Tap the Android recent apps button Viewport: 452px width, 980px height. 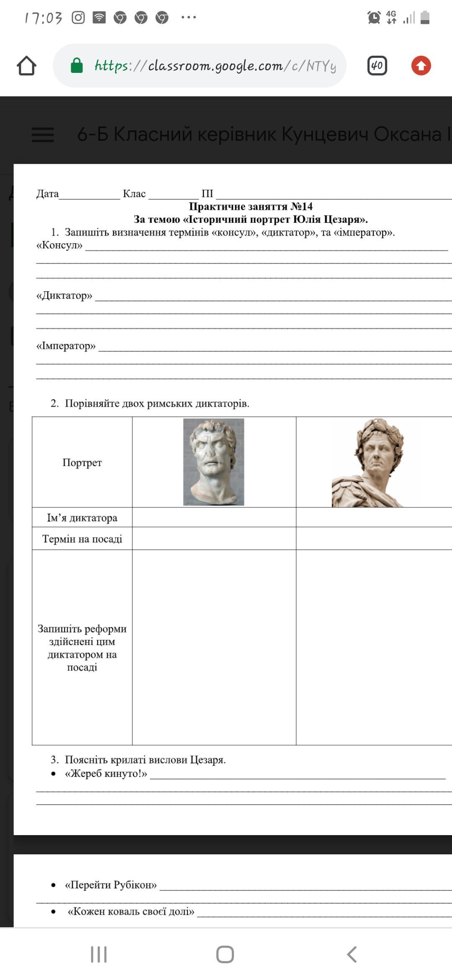click(x=99, y=954)
